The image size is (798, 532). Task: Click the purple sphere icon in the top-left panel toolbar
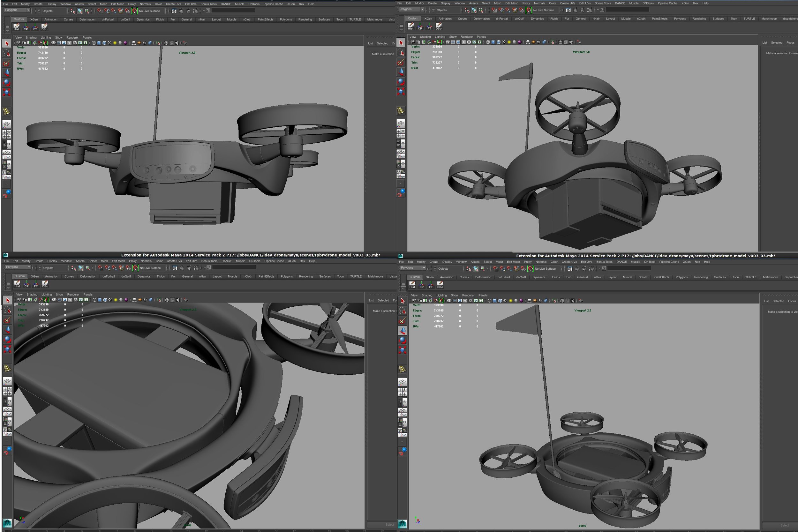tap(125, 43)
